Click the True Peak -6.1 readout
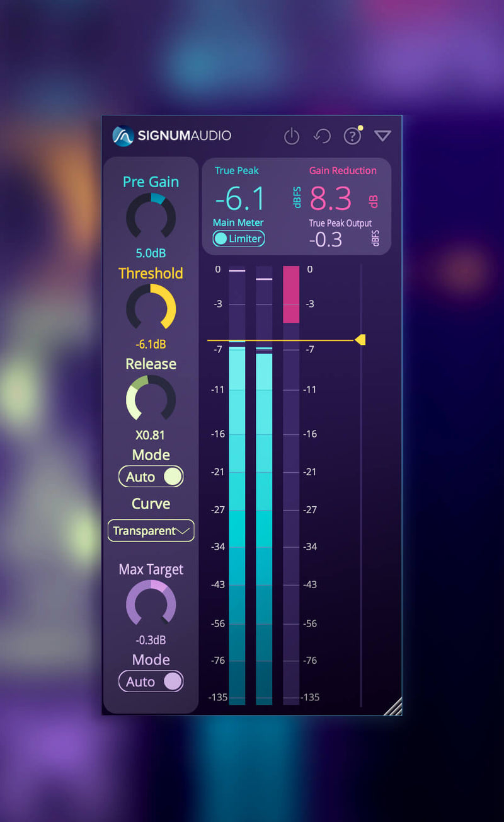The height and width of the screenshot is (822, 504). [240, 199]
